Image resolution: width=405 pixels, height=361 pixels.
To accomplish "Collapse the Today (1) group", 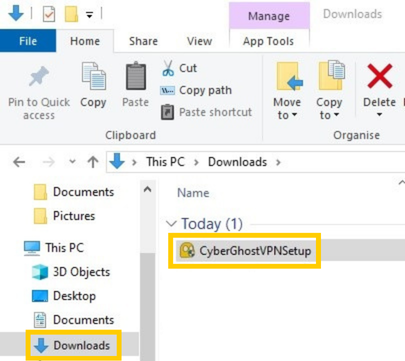I will click(x=171, y=223).
